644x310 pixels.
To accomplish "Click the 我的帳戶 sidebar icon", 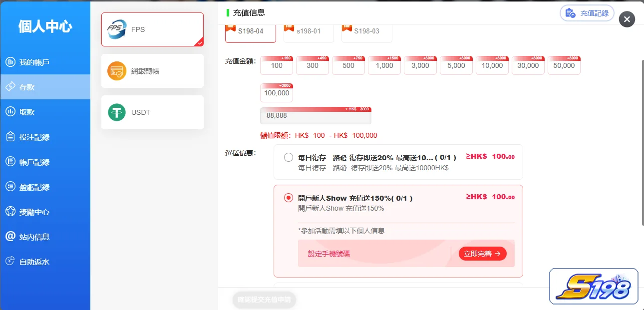I will [x=10, y=62].
